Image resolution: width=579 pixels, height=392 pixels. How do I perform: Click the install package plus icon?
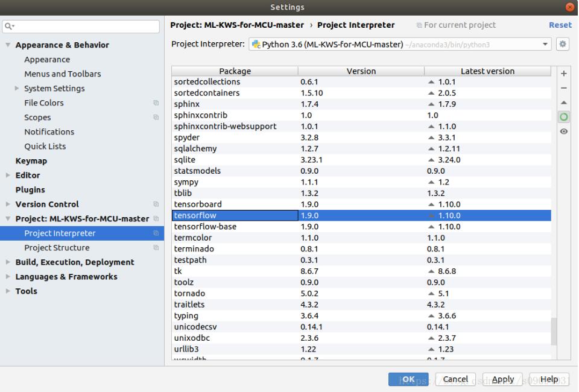click(x=563, y=74)
